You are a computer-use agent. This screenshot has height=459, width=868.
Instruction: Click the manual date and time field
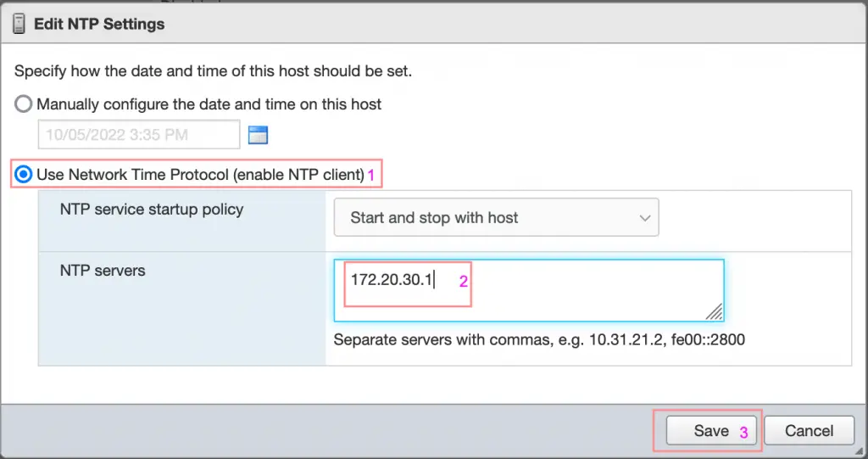139,134
